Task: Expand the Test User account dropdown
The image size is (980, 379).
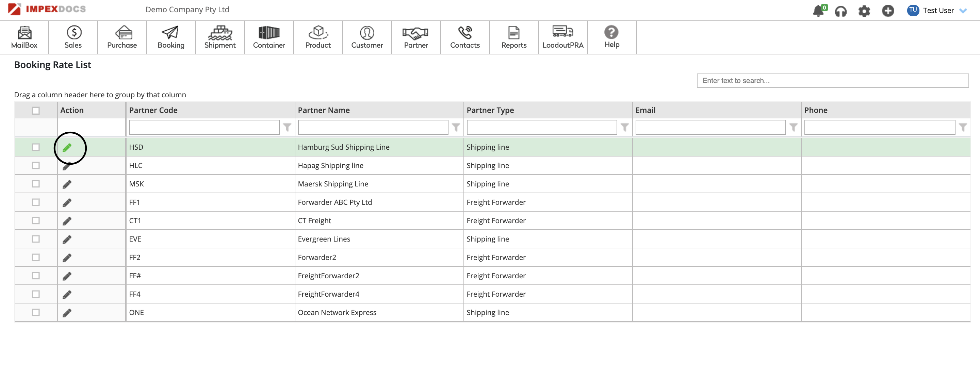Action: click(x=963, y=11)
